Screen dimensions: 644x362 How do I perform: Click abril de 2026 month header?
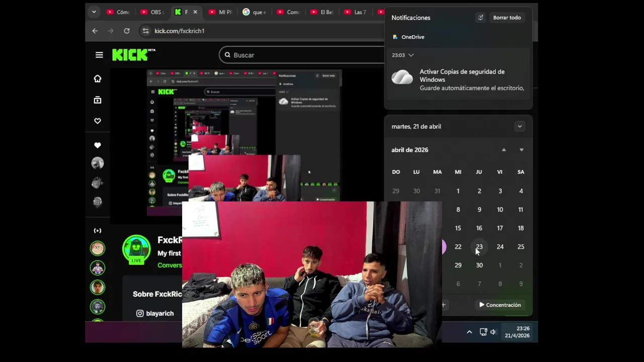coord(410,150)
